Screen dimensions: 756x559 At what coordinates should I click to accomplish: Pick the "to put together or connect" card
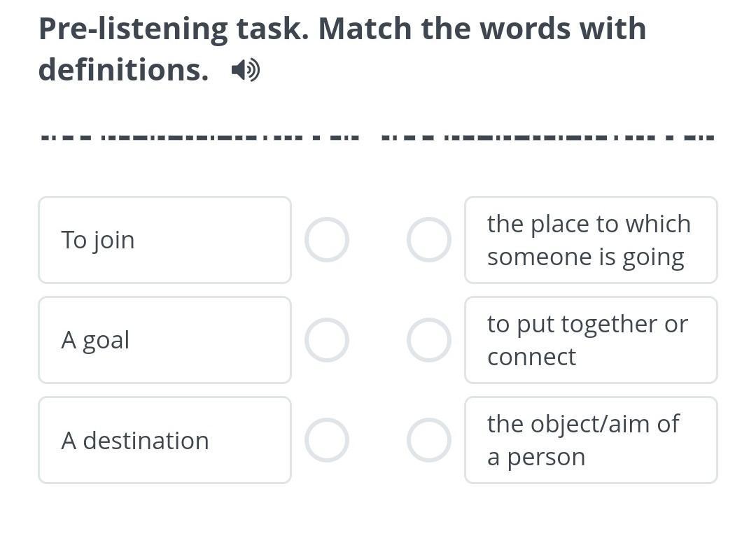pos(591,340)
